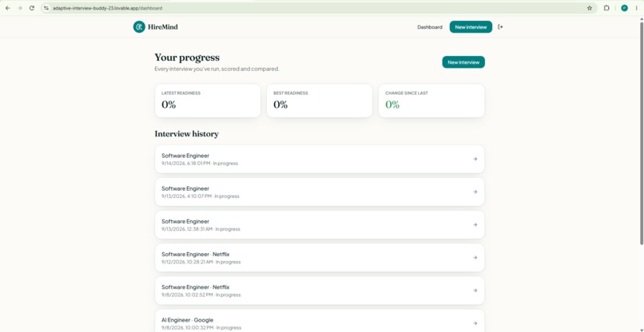Viewport: 644px width, 332px height.
Task: Open arrow on 9/13/2026 12:38:31 AM interview
Action: coord(475,225)
